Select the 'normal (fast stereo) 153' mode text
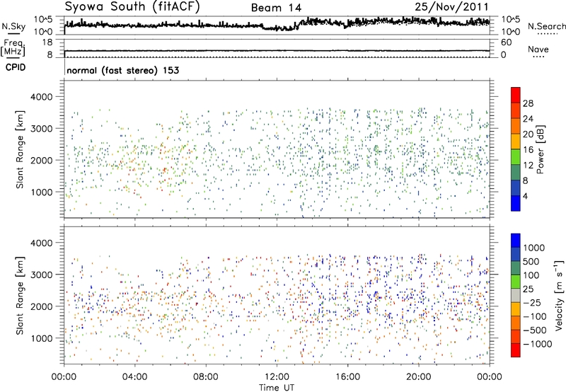 tap(123, 70)
